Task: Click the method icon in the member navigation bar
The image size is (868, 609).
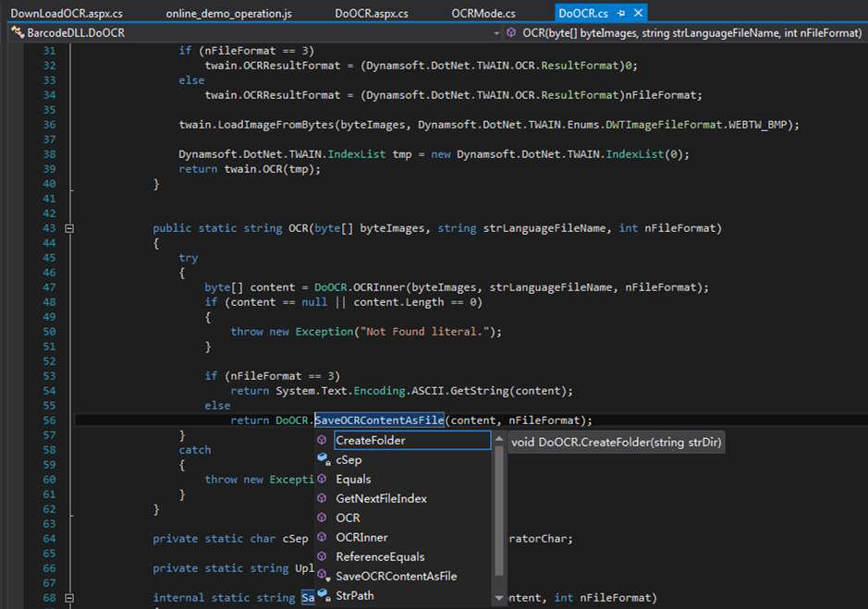Action: pos(511,32)
